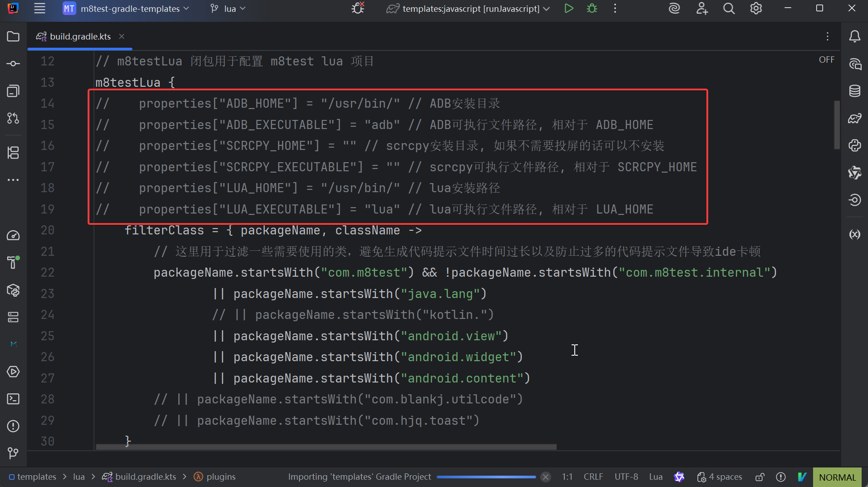Toggle the file read-only lock icon
Screen dimensions: 868x487
pyautogui.click(x=759, y=477)
